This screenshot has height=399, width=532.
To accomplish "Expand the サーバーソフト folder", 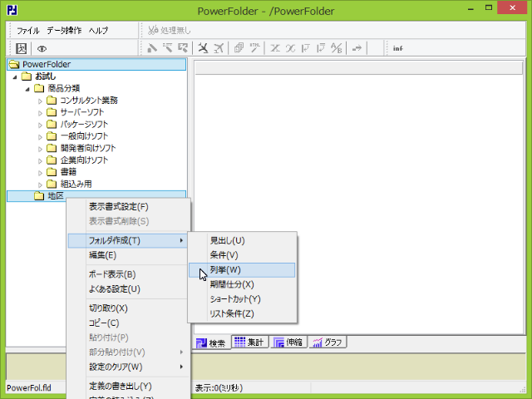I will 40,113.
